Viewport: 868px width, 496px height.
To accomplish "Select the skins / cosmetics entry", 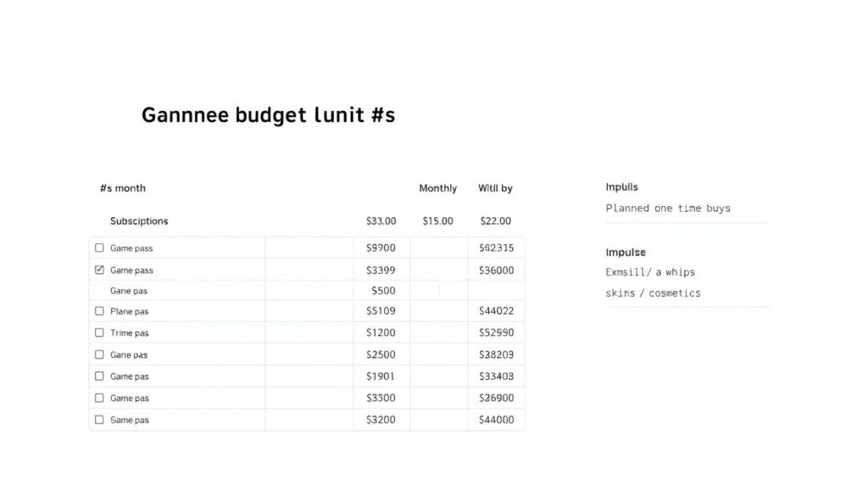I will click(653, 293).
